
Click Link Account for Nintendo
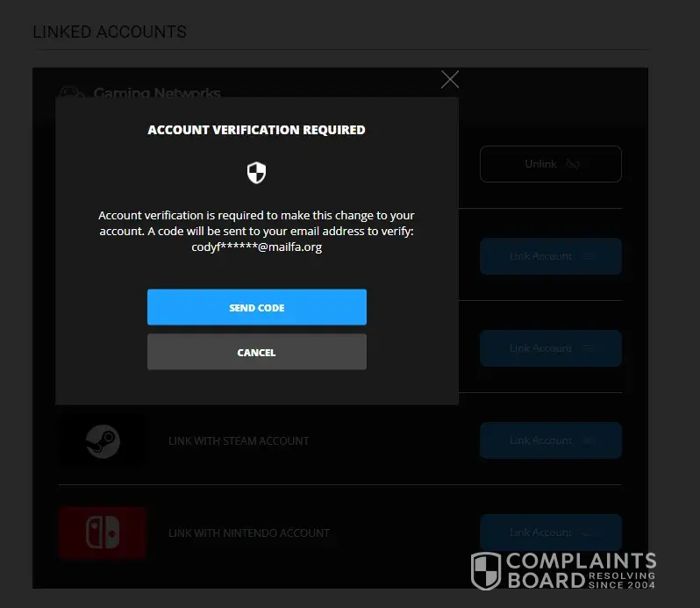click(551, 533)
